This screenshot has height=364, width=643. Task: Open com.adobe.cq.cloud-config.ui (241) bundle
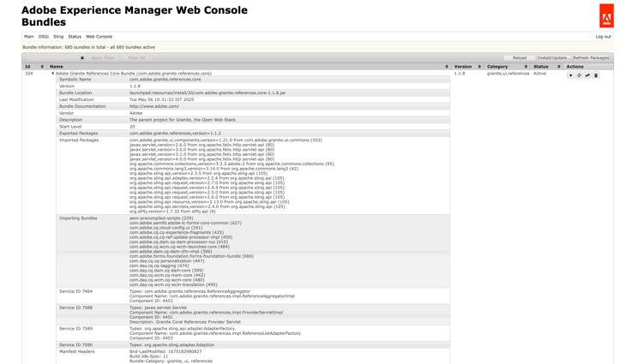tap(166, 228)
